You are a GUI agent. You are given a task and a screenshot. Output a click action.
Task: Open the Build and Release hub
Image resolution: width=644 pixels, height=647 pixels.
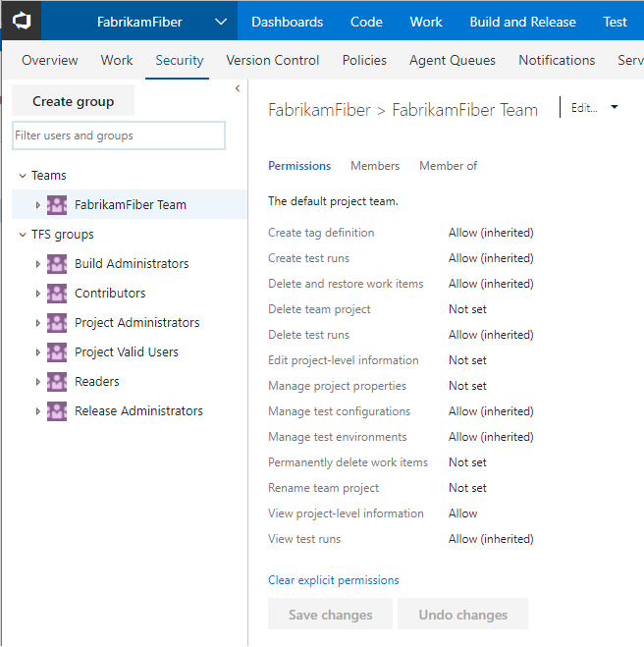[x=522, y=22]
